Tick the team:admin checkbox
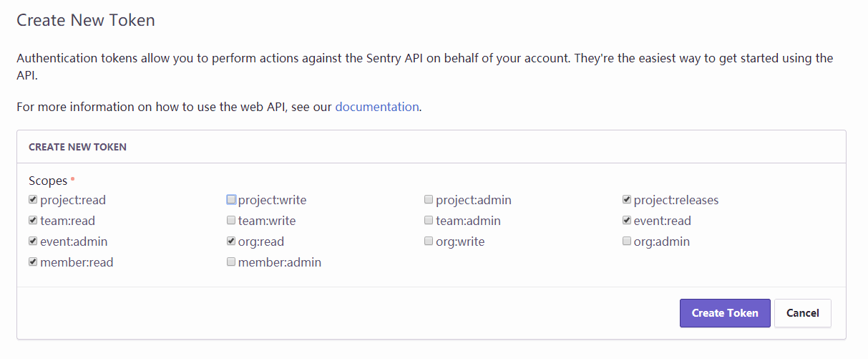868x359 pixels. point(429,221)
